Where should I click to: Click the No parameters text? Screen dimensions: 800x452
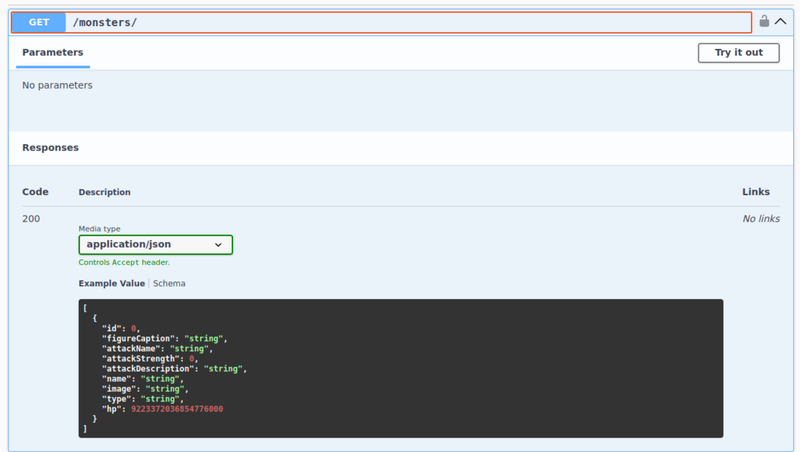[x=57, y=85]
